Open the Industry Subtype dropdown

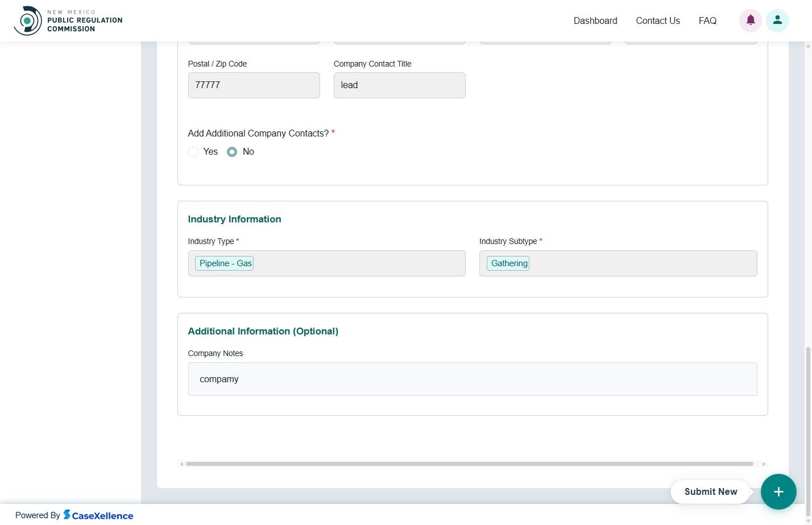coord(618,263)
